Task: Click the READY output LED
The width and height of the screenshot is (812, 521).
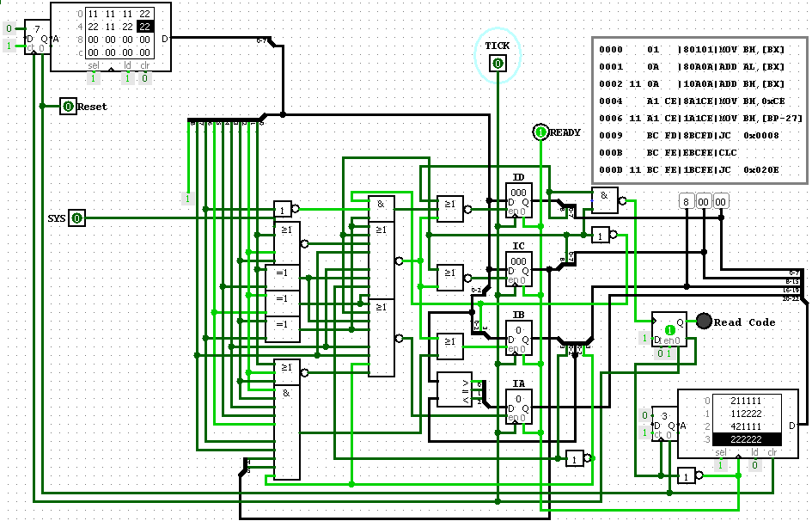Action: (x=540, y=132)
